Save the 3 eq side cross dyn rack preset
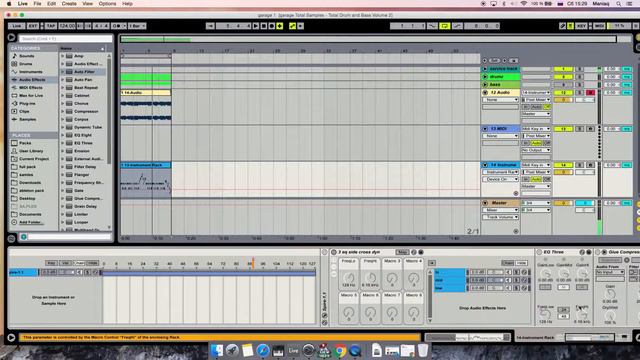Screen dimensions: 640x360 coord(421,252)
